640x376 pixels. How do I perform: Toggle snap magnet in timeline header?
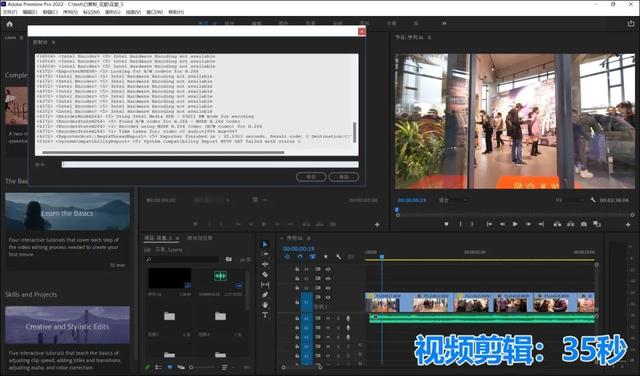pyautogui.click(x=300, y=257)
